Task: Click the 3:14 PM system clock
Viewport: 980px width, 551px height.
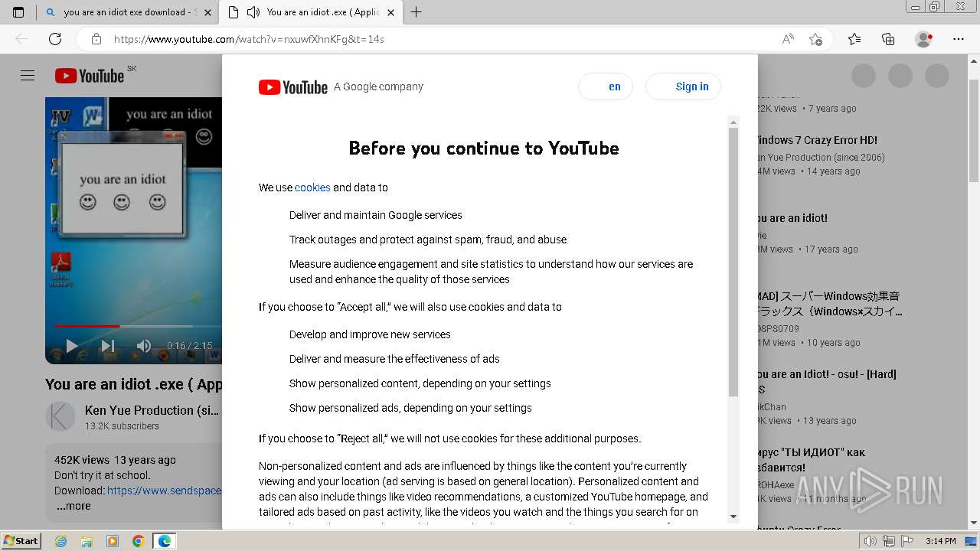Action: (940, 541)
